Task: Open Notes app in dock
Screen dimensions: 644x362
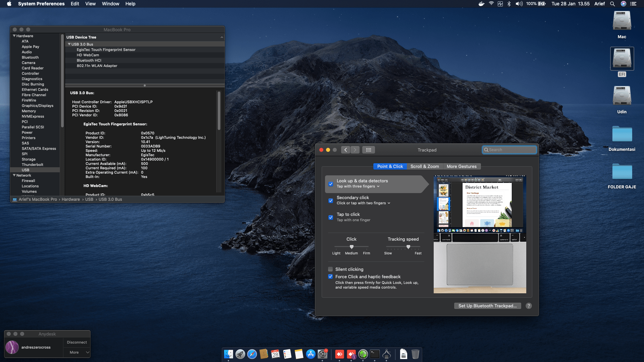Action: 299,354
